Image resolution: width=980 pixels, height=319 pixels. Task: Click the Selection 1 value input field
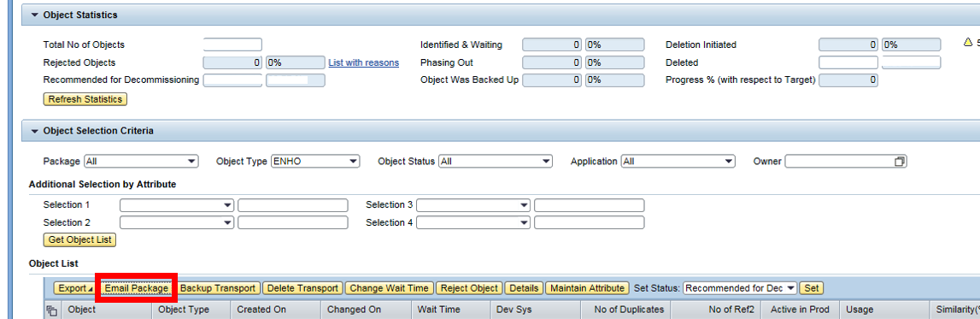(x=292, y=205)
